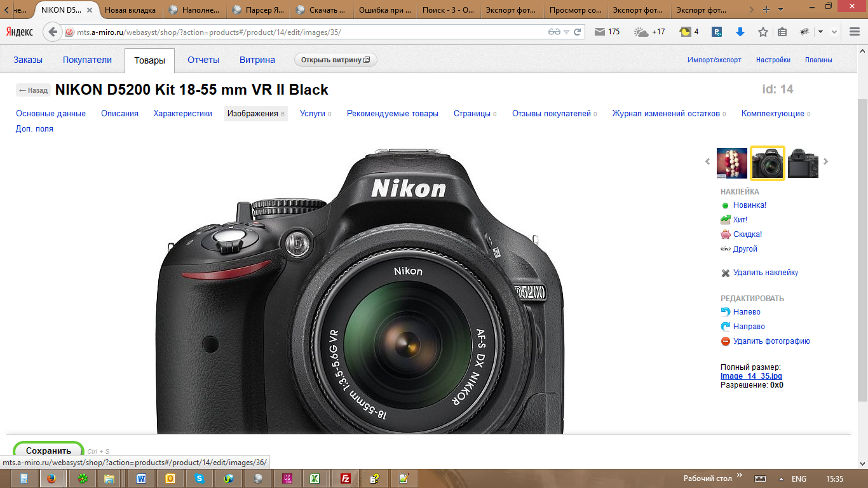Switch to the Новая вкладка browser tab

[130, 10]
